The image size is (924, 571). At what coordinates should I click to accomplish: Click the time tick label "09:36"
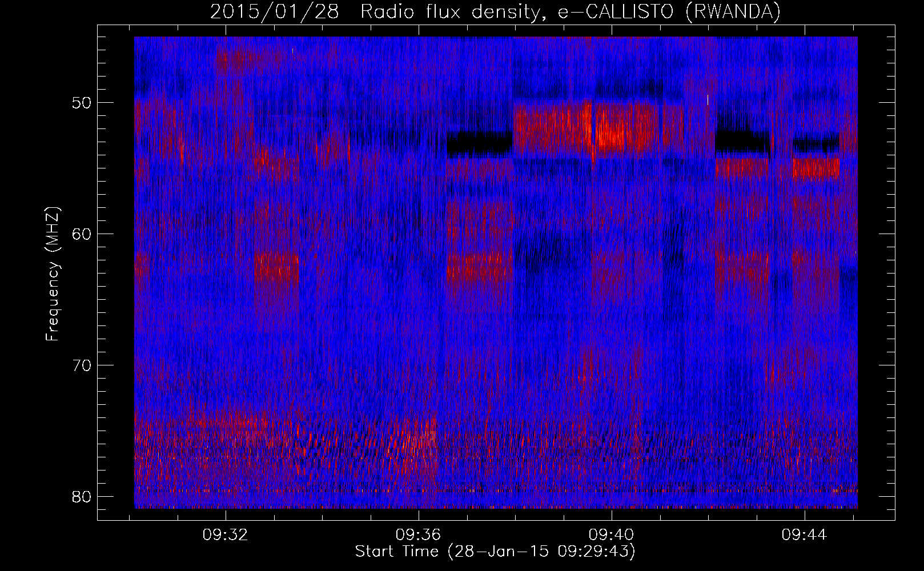(x=419, y=535)
